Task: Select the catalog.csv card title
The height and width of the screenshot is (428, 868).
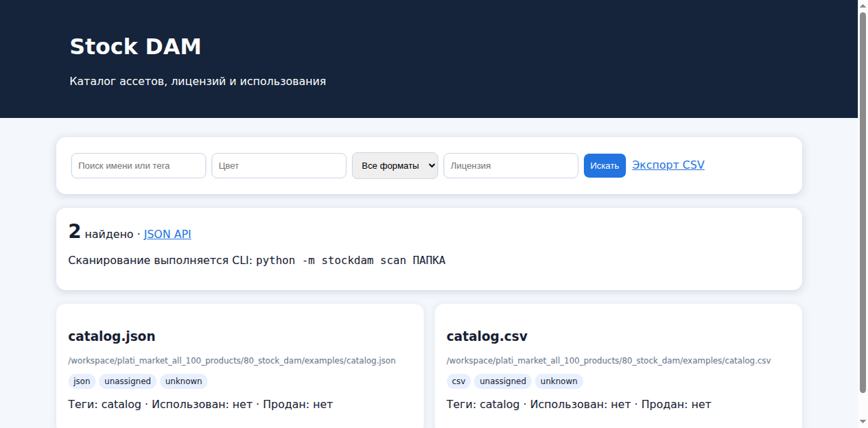Action: tap(487, 336)
